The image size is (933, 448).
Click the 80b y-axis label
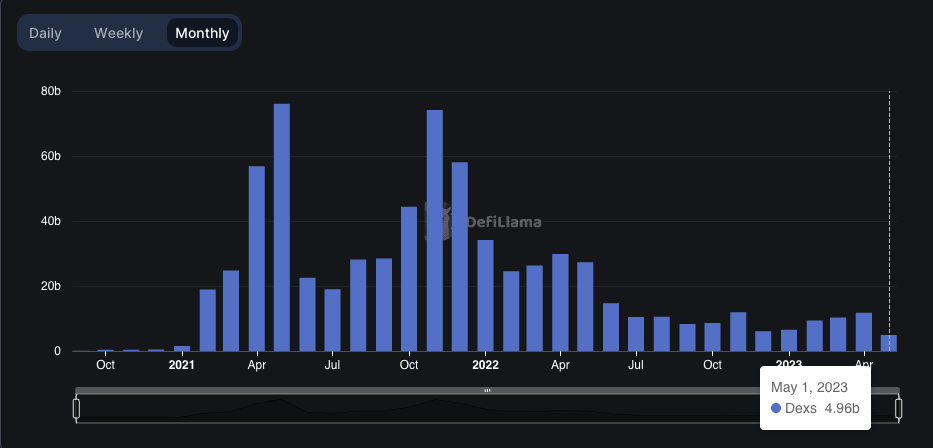51,92
